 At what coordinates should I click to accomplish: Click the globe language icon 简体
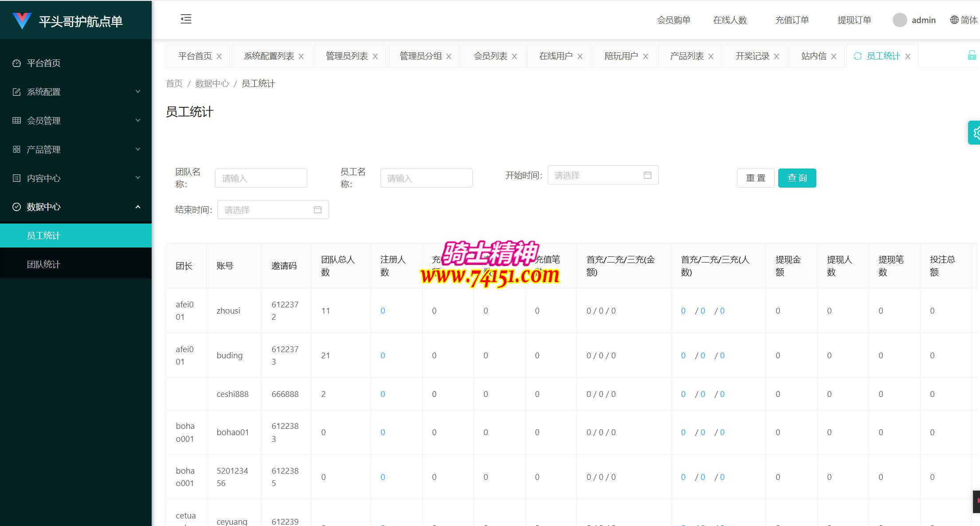click(954, 20)
